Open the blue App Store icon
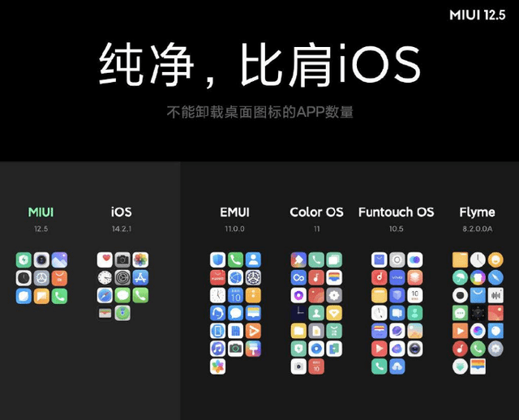519x420 pixels. 140,277
